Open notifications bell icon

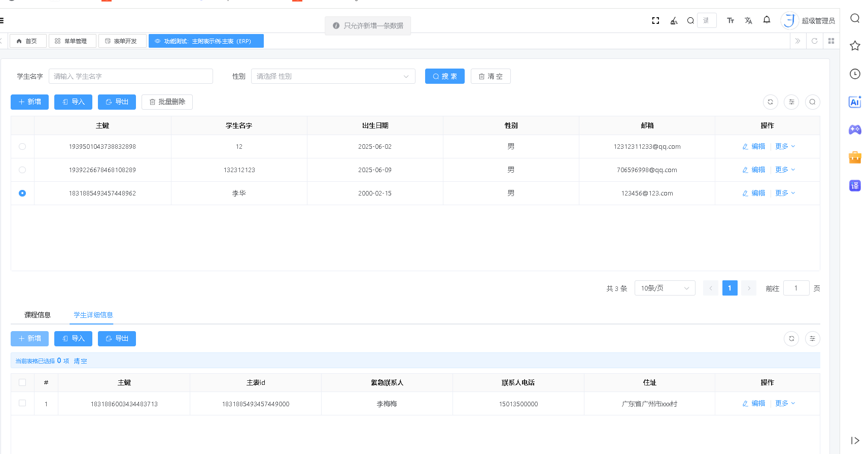[767, 20]
